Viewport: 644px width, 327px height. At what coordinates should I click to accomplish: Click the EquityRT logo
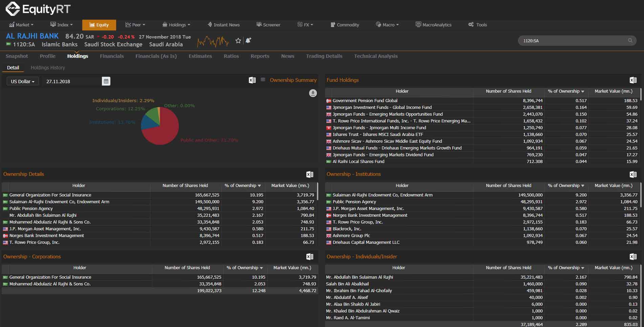click(38, 9)
